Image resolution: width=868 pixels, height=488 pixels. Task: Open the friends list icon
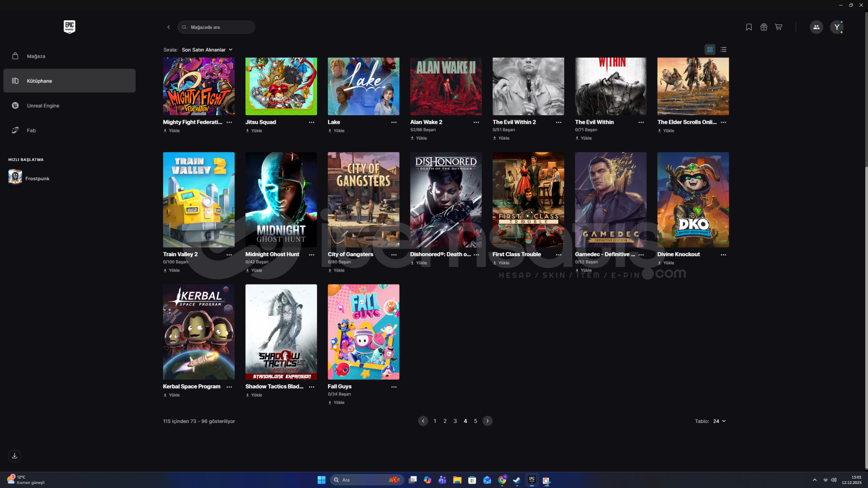[x=816, y=27]
